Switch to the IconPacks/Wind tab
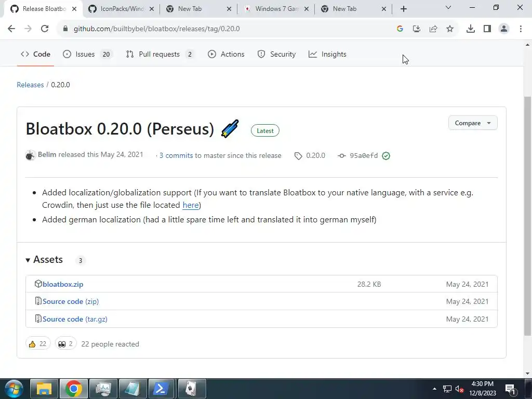Screen dimensions: 532x399 tap(117, 9)
